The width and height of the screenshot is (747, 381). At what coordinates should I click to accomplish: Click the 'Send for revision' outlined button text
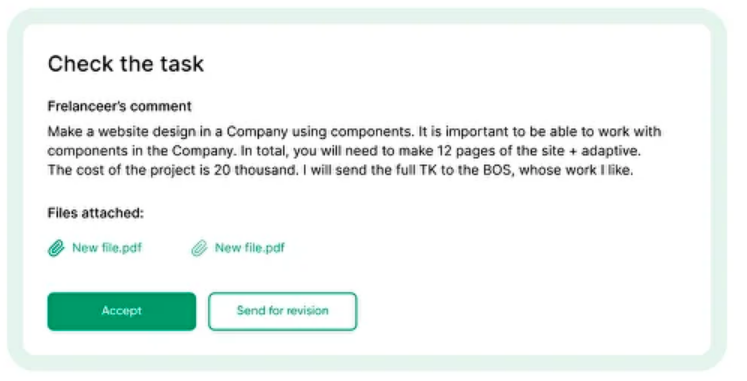tap(283, 311)
